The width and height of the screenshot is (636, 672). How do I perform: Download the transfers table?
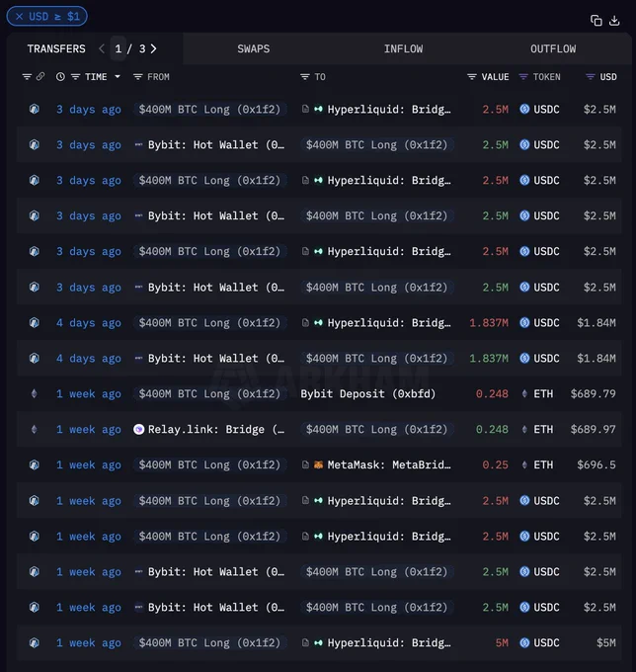(x=614, y=20)
